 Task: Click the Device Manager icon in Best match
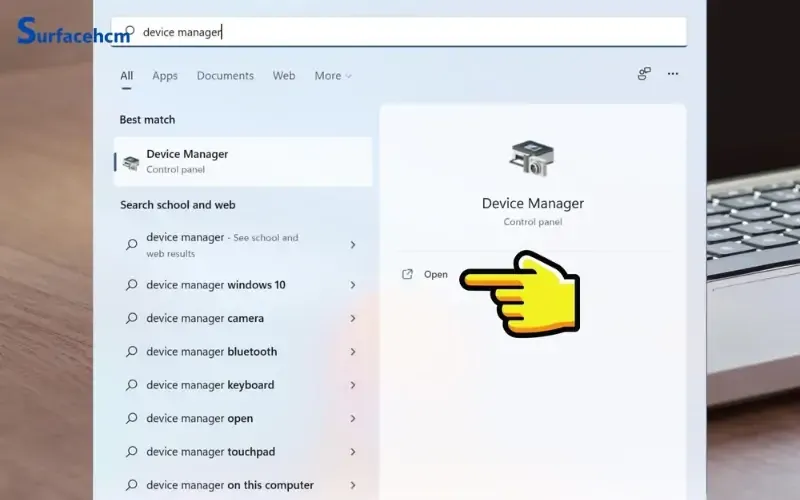pos(131,163)
